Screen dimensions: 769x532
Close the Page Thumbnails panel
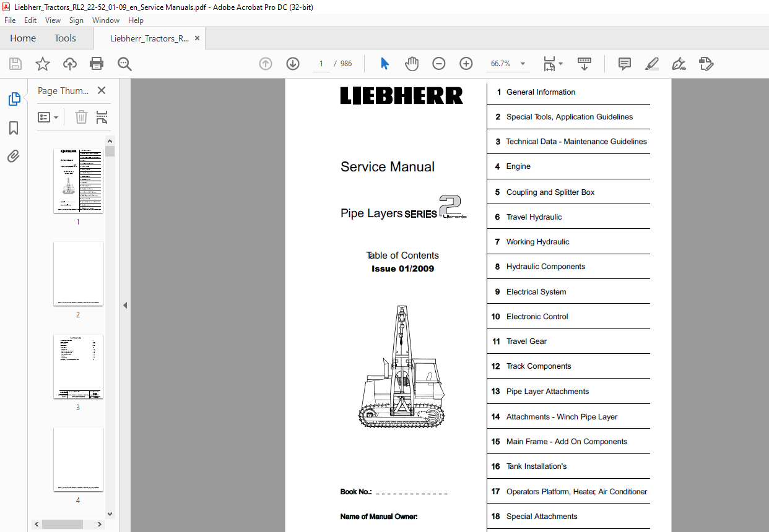click(102, 91)
